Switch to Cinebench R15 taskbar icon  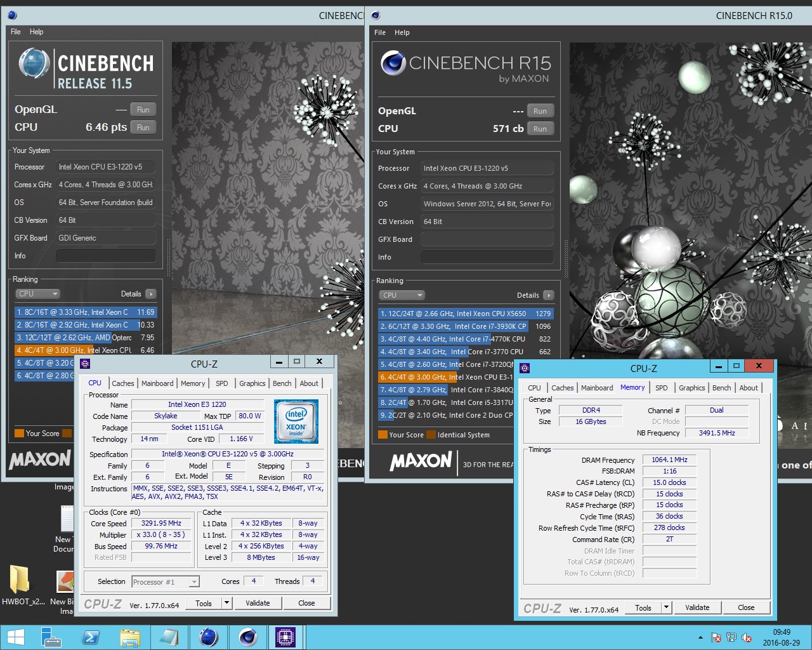(x=247, y=637)
